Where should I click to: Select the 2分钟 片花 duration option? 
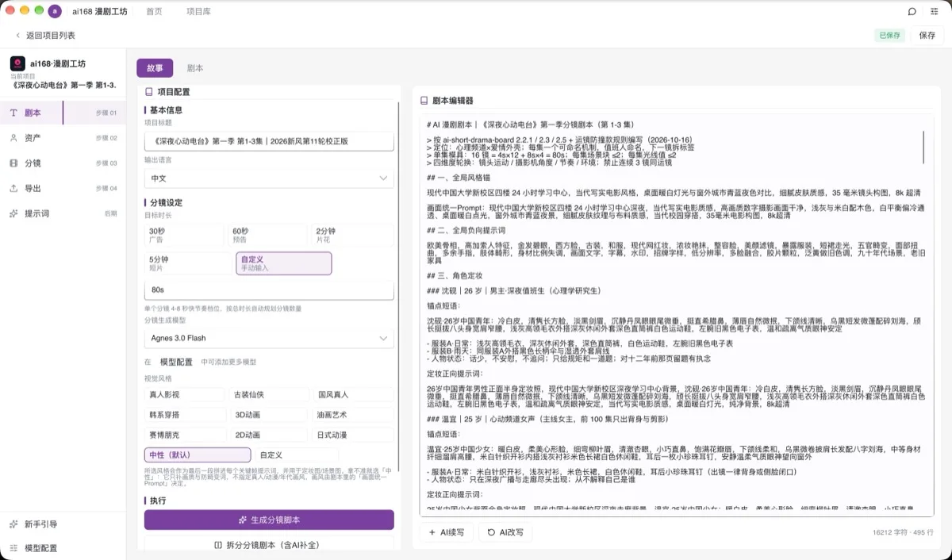point(352,236)
